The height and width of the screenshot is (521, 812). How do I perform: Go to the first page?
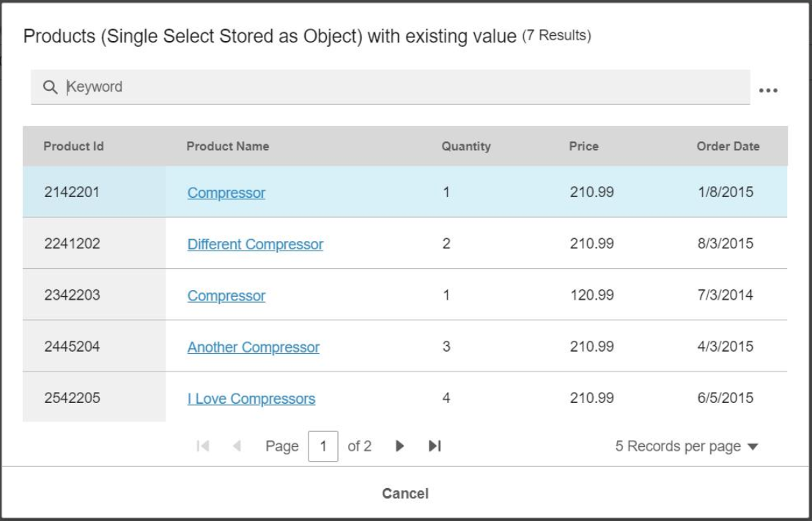coord(203,446)
